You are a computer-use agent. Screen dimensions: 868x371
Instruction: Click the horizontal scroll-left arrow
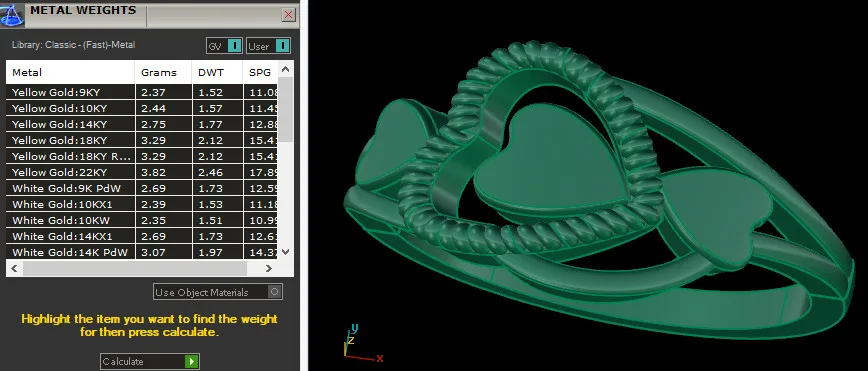(14, 268)
